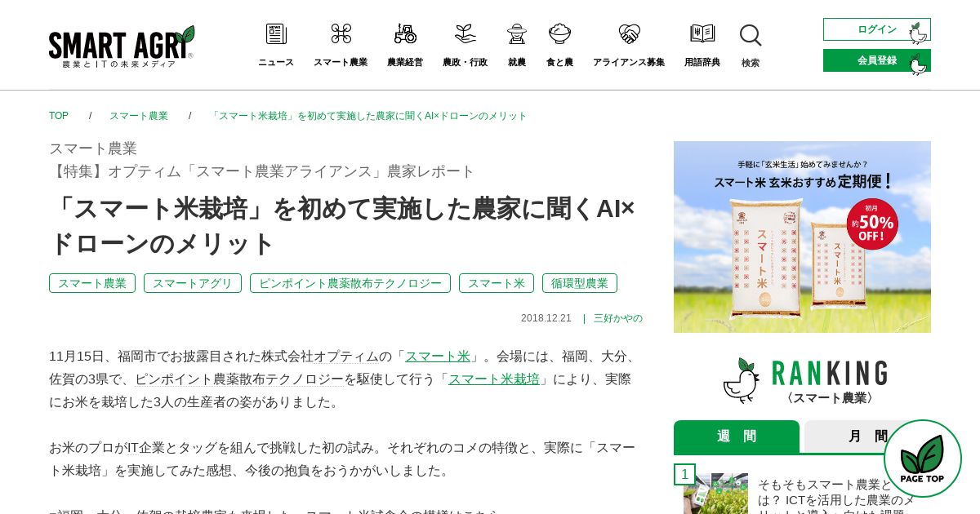Open the SMART AGRI logo home link

[122, 47]
